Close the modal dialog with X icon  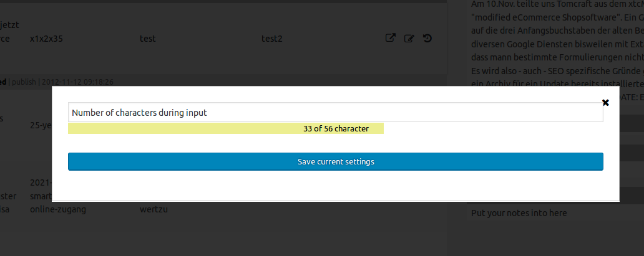(605, 103)
